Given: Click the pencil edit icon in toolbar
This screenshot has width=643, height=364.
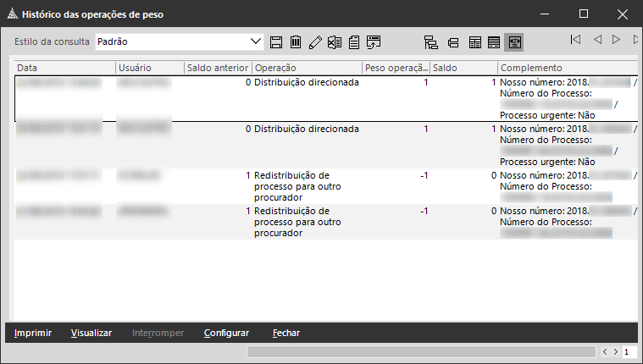Looking at the screenshot, I should (x=315, y=41).
